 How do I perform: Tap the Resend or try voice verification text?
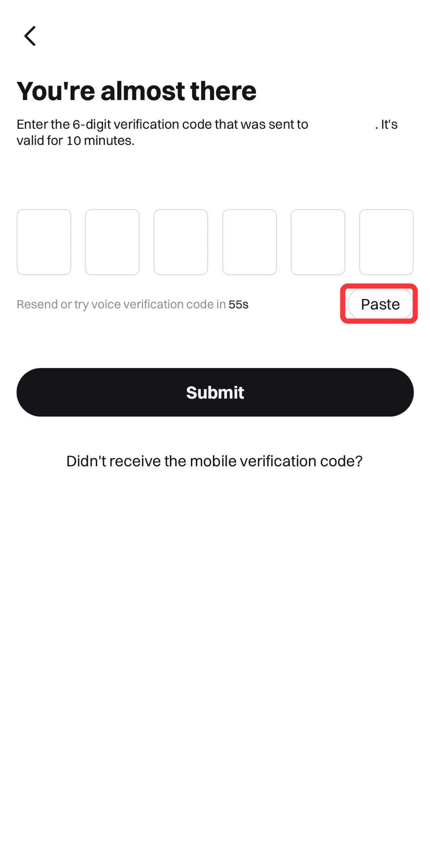[121, 304]
